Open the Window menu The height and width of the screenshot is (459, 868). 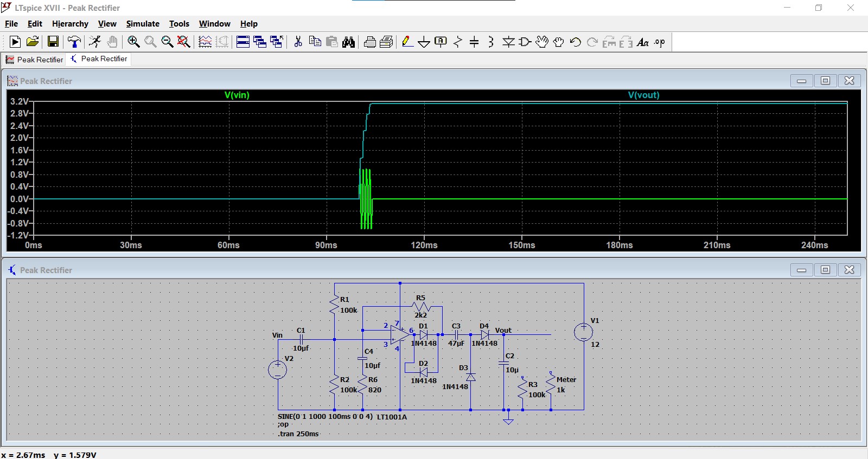pos(214,24)
